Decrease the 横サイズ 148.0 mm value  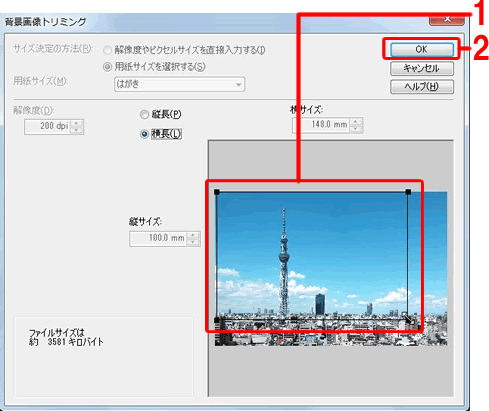tap(356, 129)
